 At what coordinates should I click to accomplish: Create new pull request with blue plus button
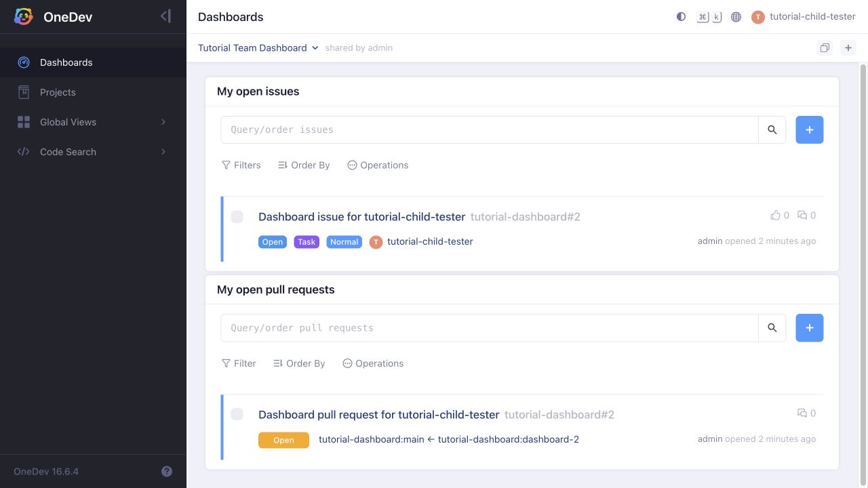point(809,328)
